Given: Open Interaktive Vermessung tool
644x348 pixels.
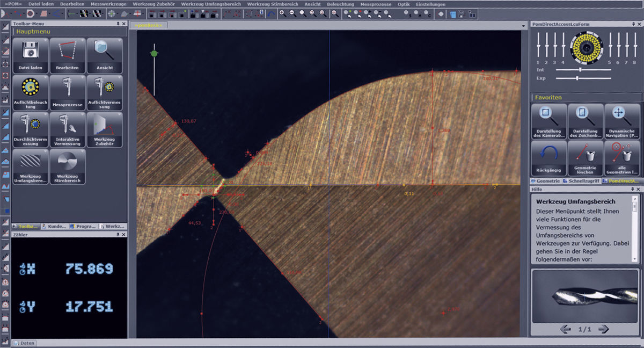Looking at the screenshot, I should [67, 129].
